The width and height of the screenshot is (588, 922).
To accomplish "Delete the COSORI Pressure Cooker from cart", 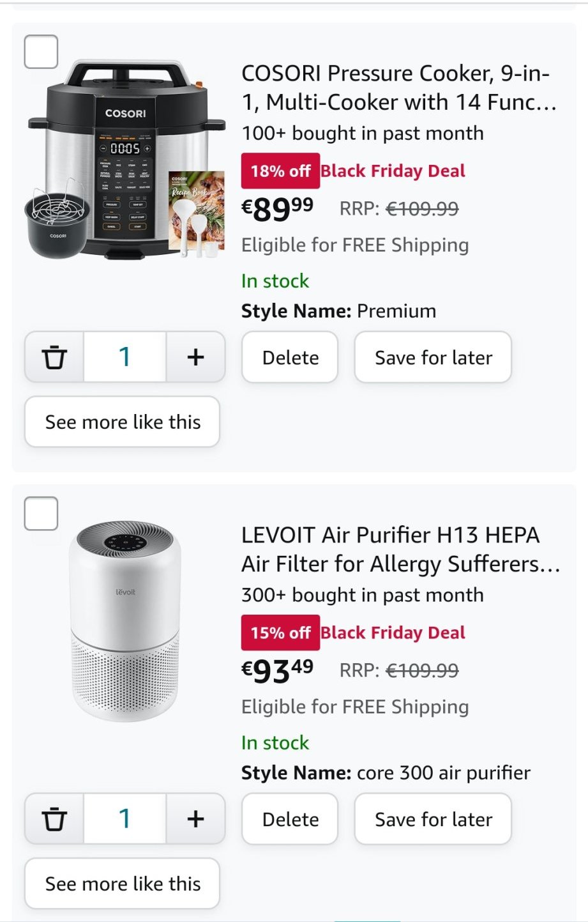I will point(290,358).
